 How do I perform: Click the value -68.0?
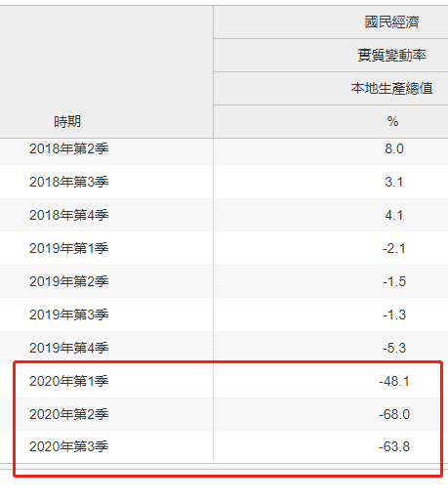(394, 414)
